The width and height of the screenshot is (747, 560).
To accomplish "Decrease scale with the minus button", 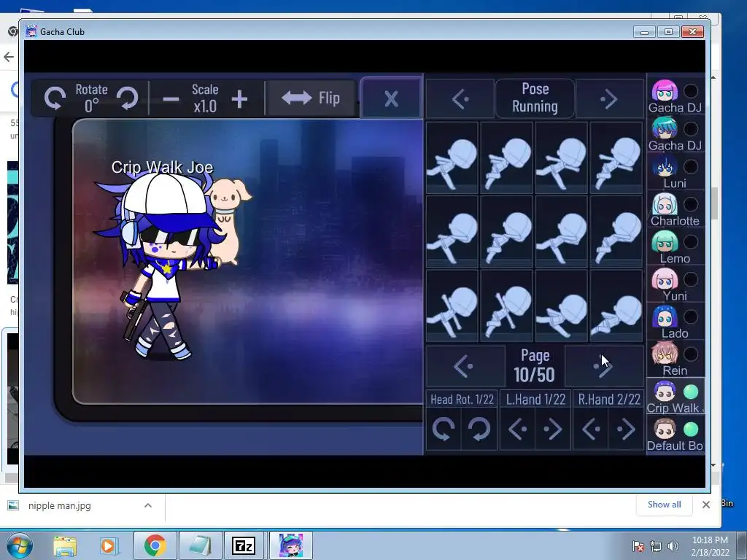I will point(171,99).
